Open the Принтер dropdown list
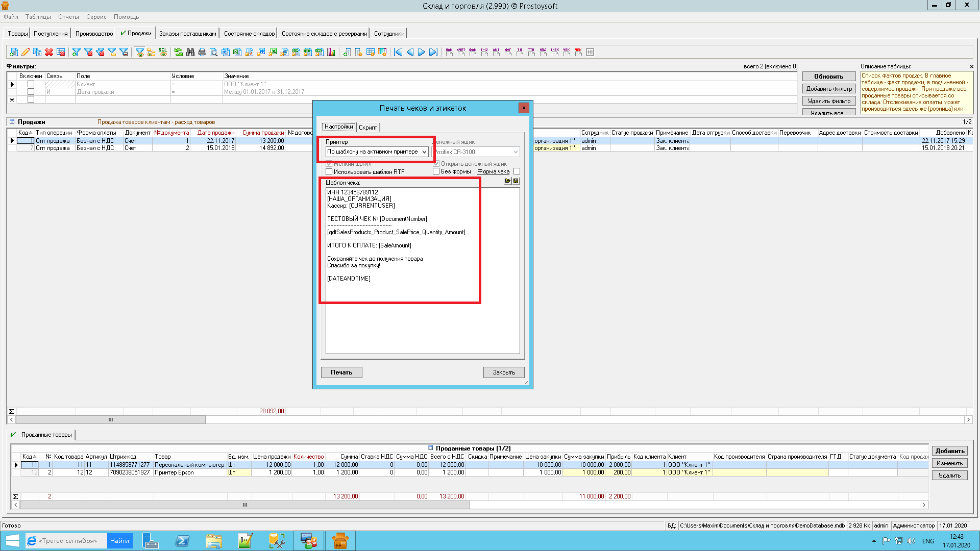The height and width of the screenshot is (551, 980). click(x=424, y=152)
